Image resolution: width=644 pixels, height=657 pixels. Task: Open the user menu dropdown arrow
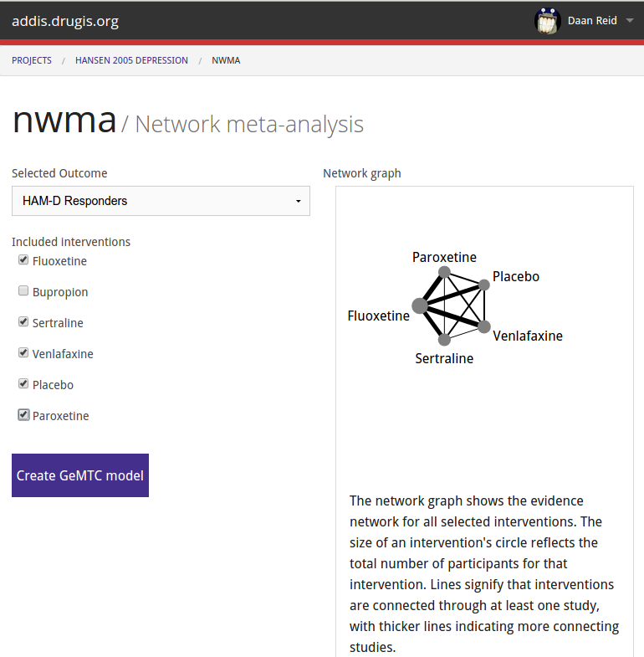click(629, 21)
